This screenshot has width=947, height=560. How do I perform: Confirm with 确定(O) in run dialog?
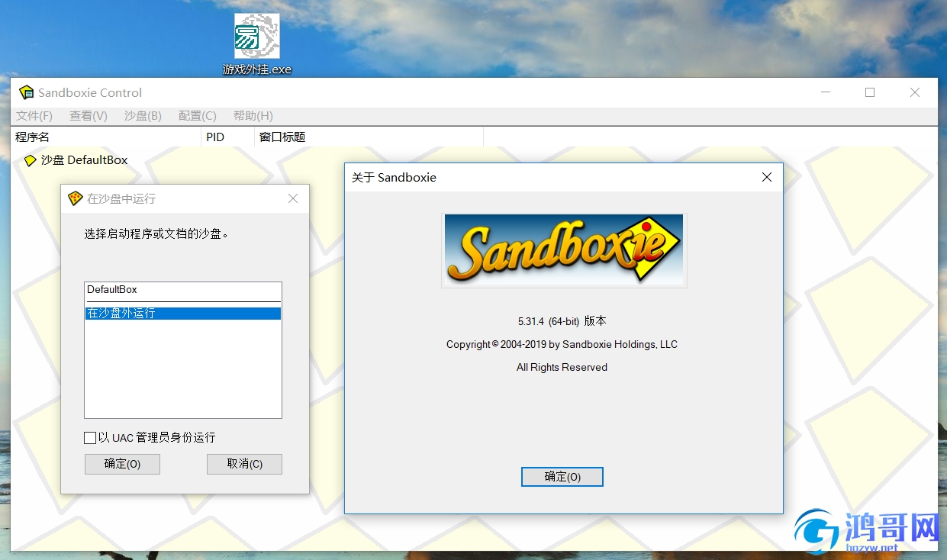pyautogui.click(x=122, y=464)
